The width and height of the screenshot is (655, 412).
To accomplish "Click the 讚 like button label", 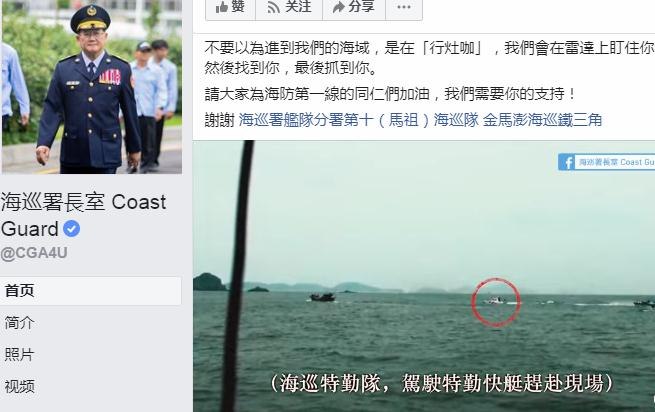I will 238,6.
